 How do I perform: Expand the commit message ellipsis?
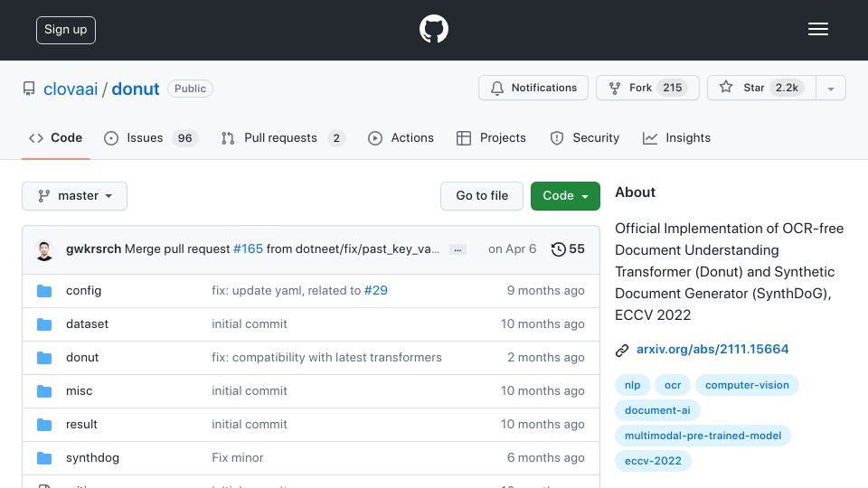tap(458, 249)
